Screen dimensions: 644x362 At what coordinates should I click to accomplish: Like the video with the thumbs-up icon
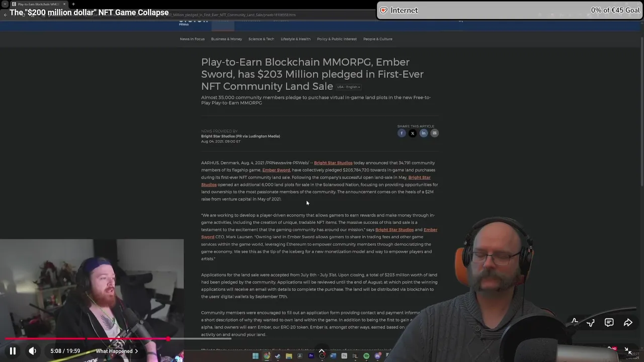pos(575,322)
